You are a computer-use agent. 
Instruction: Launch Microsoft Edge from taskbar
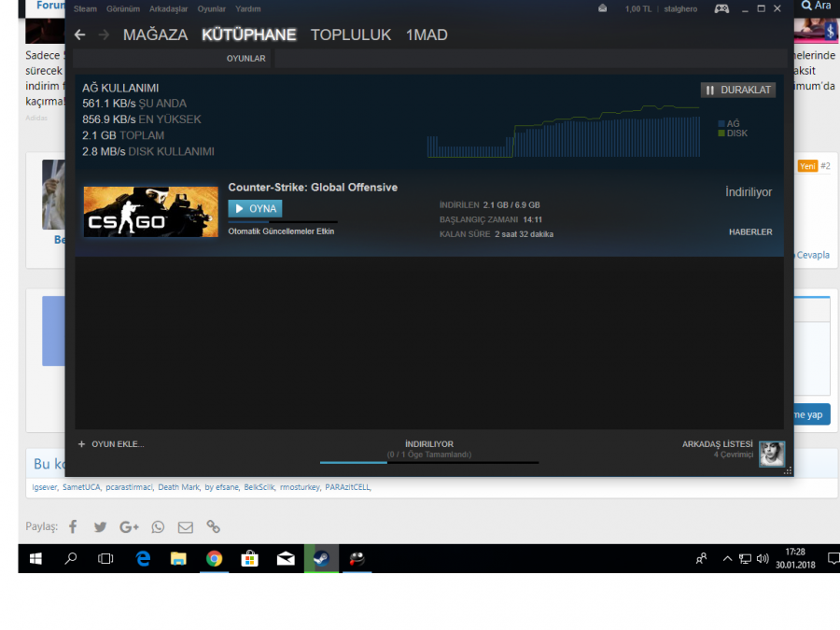[x=143, y=559]
